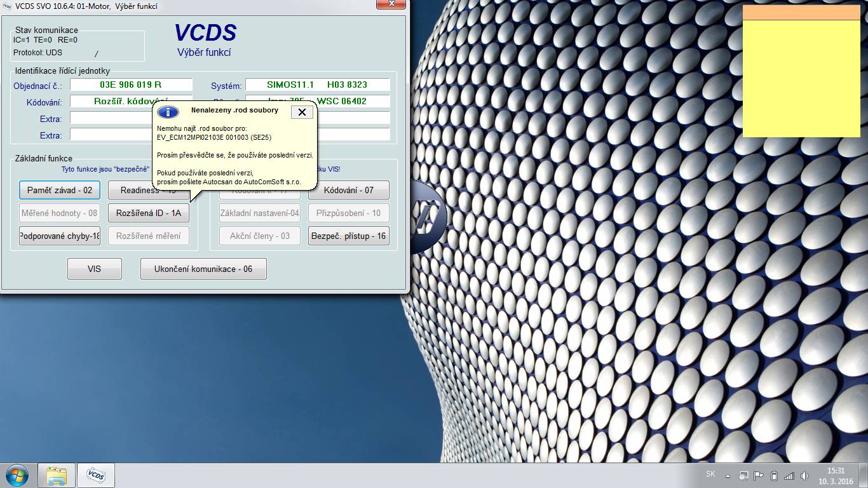Click the Systém field SIMOS11.1
Screen dimensions: 868x488
click(317, 85)
